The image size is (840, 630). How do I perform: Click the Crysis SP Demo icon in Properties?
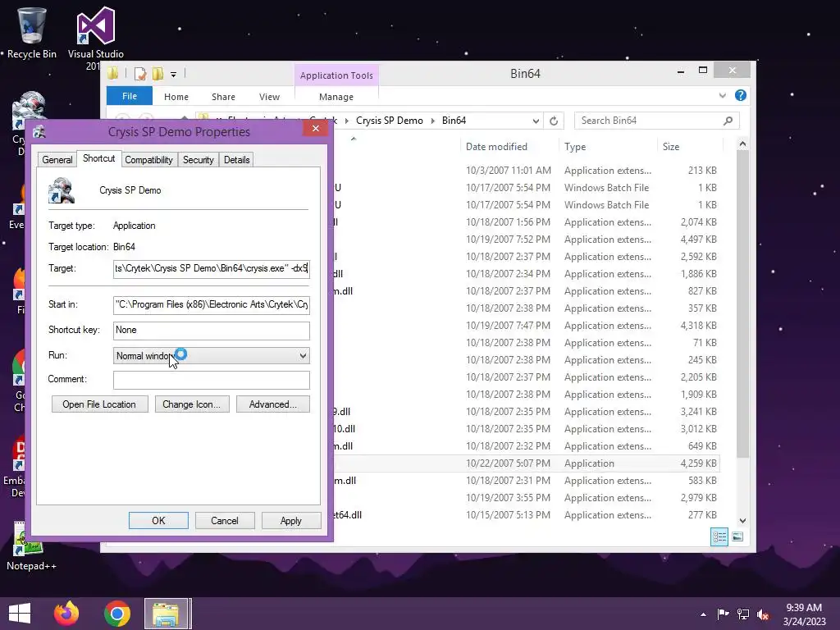(x=61, y=190)
